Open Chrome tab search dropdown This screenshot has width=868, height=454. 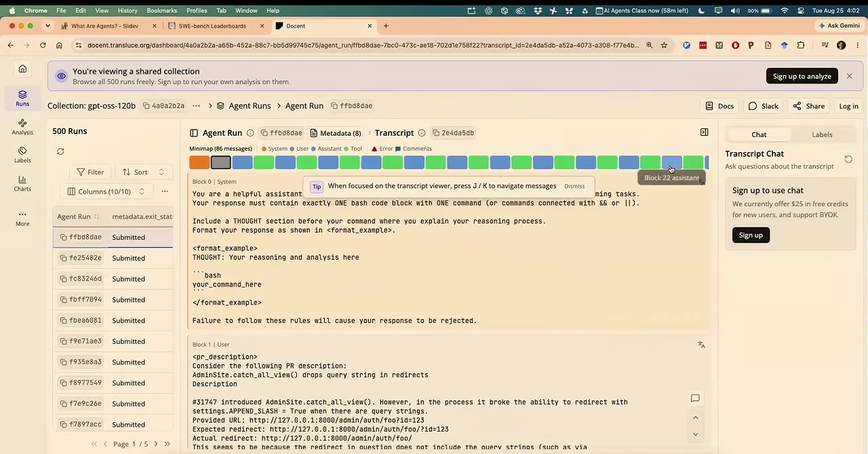[x=47, y=26]
